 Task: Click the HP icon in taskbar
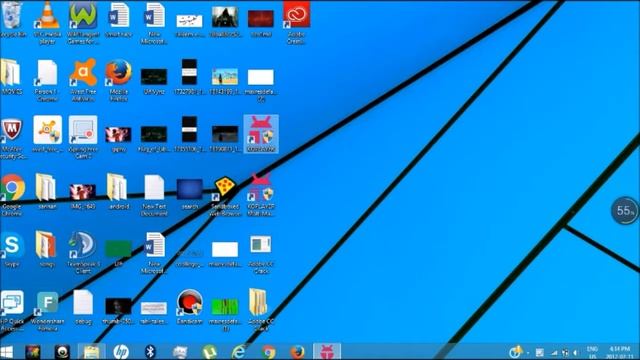[121, 352]
